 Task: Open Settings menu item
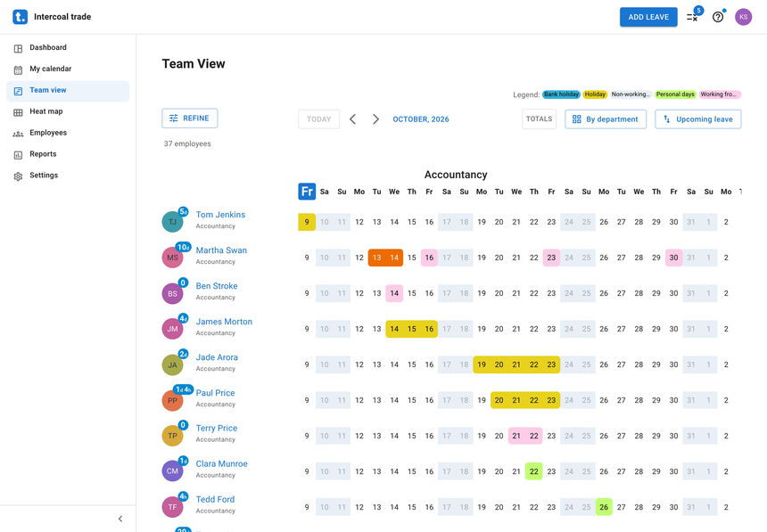[x=68, y=176]
